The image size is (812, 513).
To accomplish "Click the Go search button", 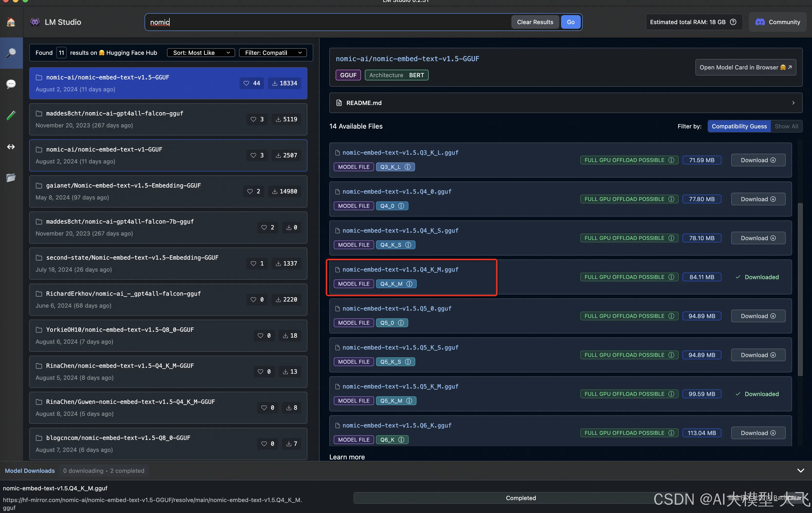I will pos(571,22).
